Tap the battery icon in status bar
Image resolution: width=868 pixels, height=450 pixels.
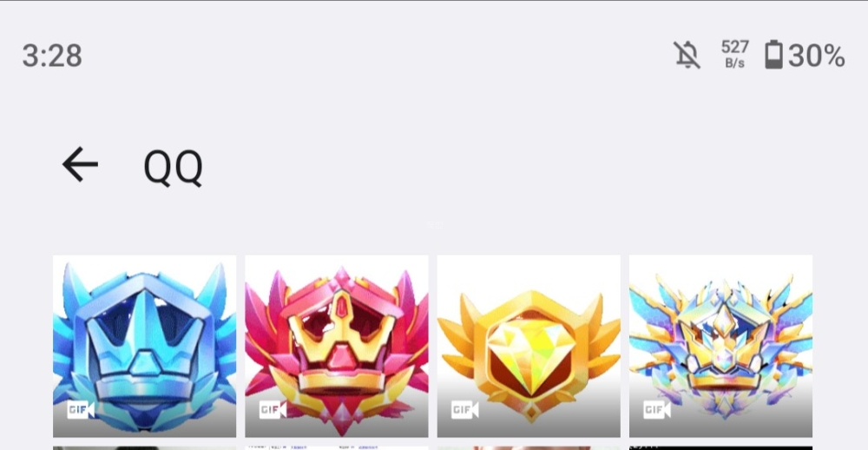coord(774,55)
